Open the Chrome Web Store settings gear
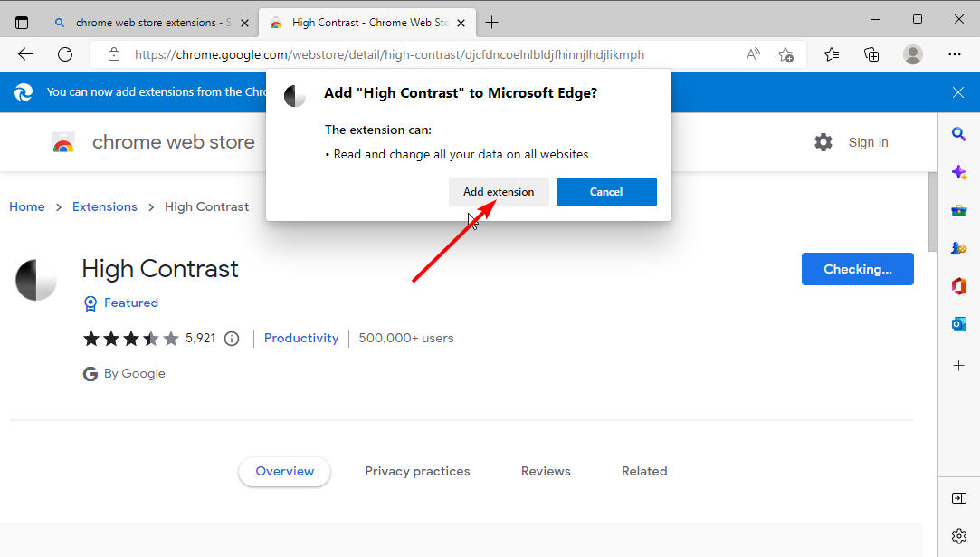 pos(823,142)
